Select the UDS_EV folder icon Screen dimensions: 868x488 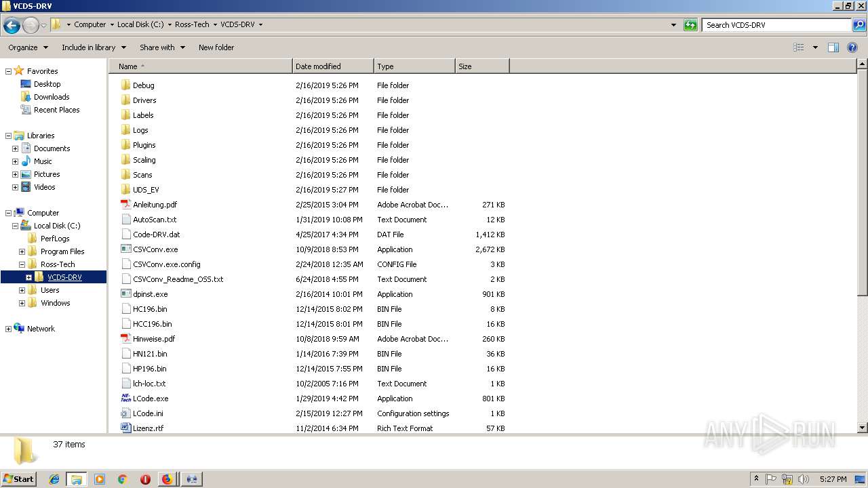click(125, 190)
